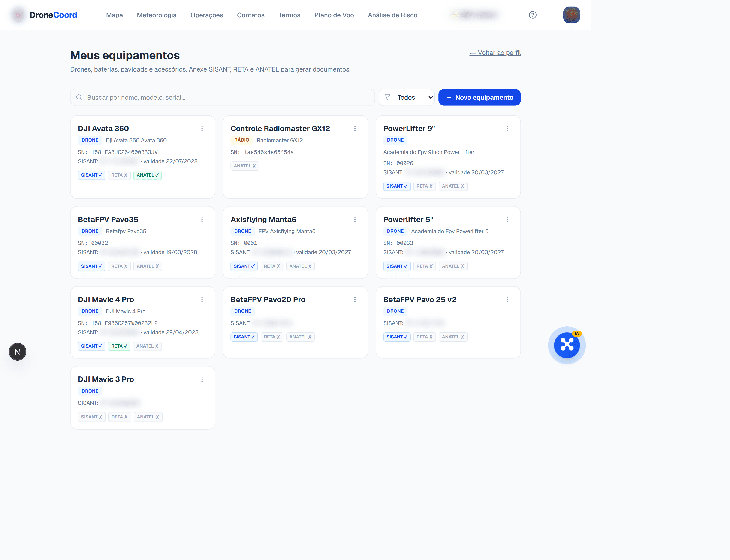Click SISANT badge on DJI Mavic 3 Pro
Image resolution: width=730 pixels, height=560 pixels.
(91, 417)
